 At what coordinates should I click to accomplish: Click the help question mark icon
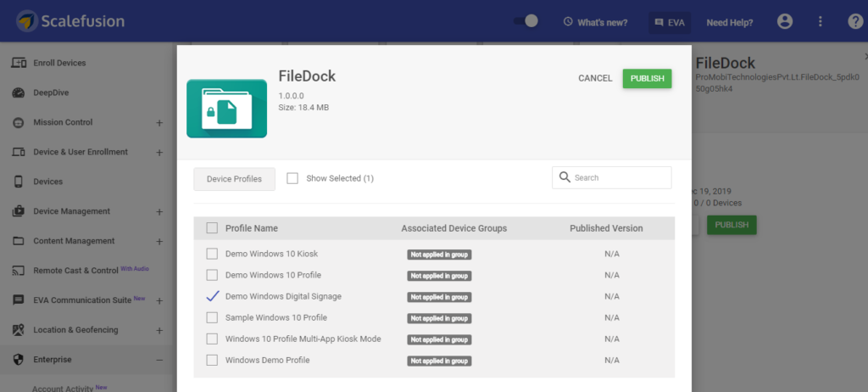coord(855,21)
